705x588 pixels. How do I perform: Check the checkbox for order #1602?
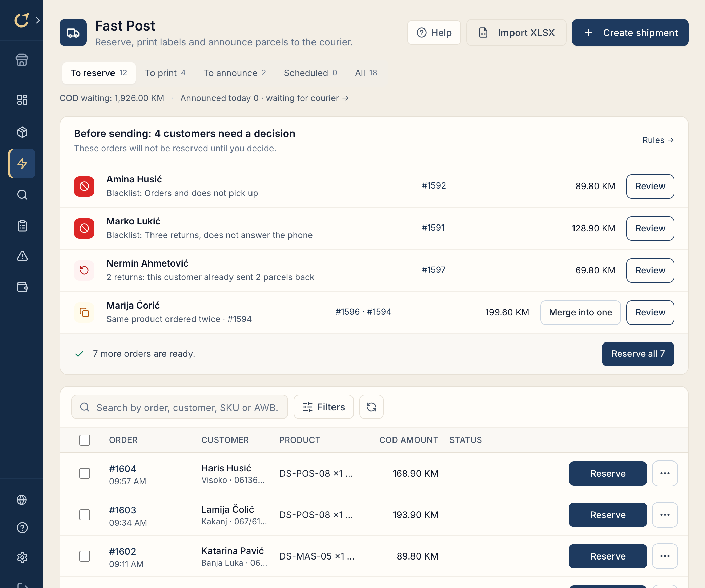pos(85,556)
